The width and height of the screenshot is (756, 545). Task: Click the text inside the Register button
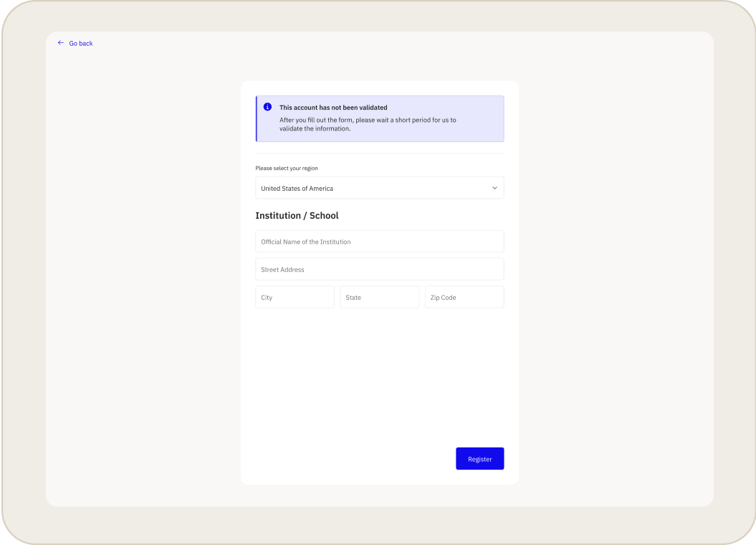[479, 458]
